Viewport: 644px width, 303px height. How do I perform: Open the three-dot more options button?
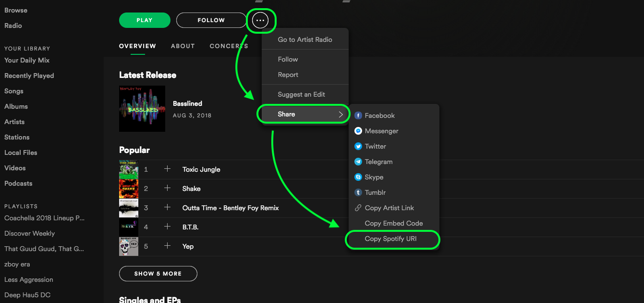[x=260, y=20]
